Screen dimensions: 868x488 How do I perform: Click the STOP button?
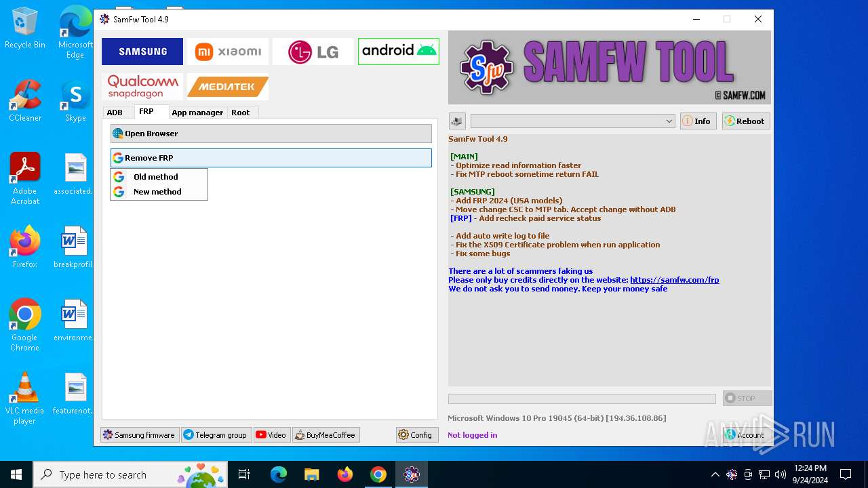[x=747, y=399]
